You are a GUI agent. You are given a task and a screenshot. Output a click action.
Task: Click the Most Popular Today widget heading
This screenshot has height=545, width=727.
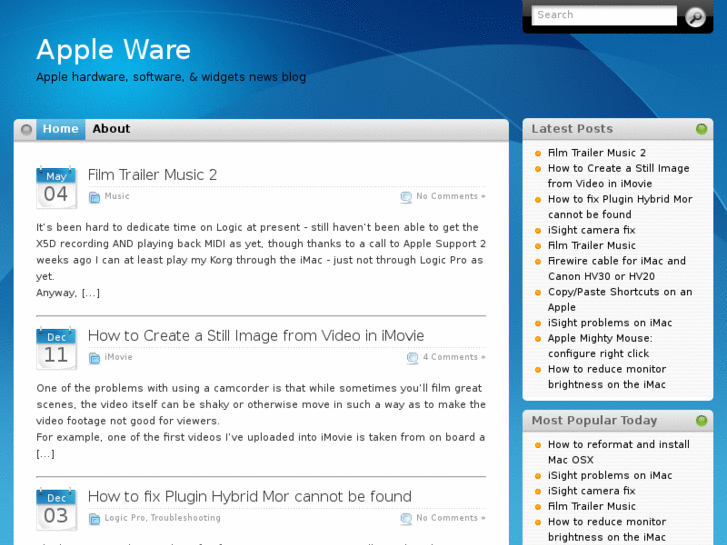click(x=594, y=421)
